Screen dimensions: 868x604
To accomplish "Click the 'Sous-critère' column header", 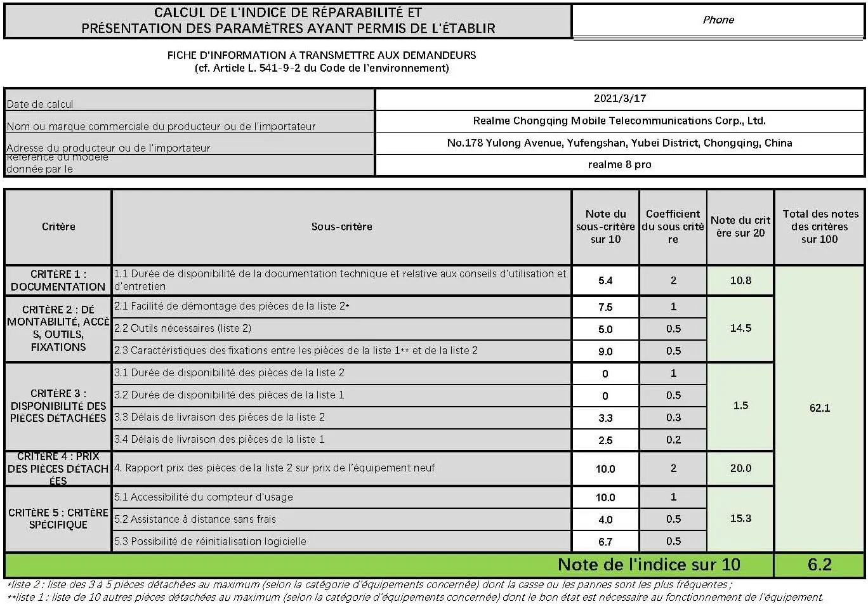I will click(341, 226).
